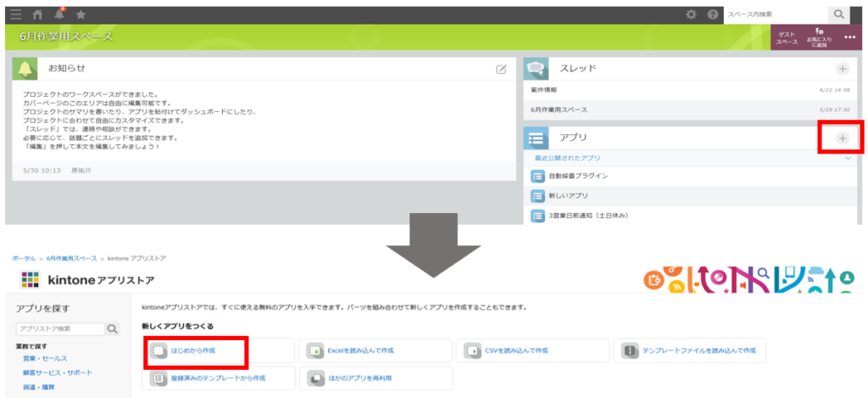Click the 自動採番プラグイン app icon

pyautogui.click(x=537, y=177)
